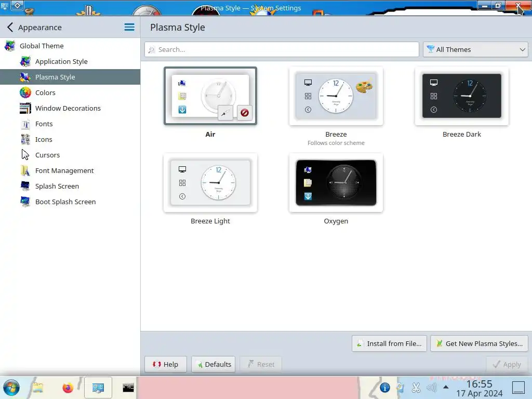The image size is (532, 399).
Task: Click Get New Plasma Styles button
Action: point(479,344)
